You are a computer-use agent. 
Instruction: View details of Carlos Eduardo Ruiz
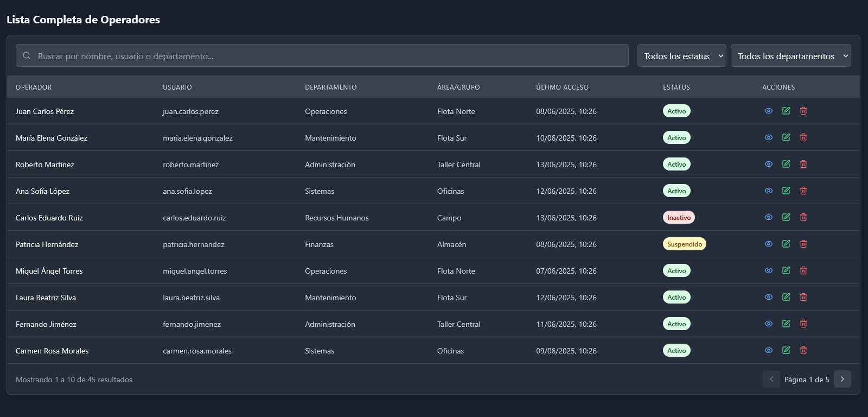coord(769,217)
